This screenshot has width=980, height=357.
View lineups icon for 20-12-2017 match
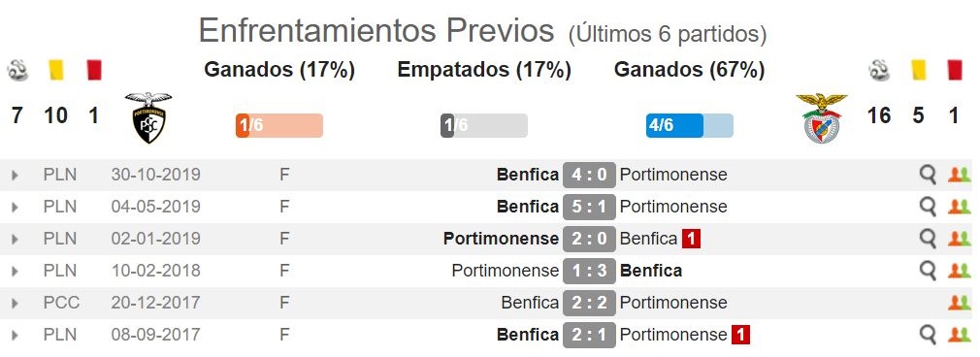coord(958,304)
